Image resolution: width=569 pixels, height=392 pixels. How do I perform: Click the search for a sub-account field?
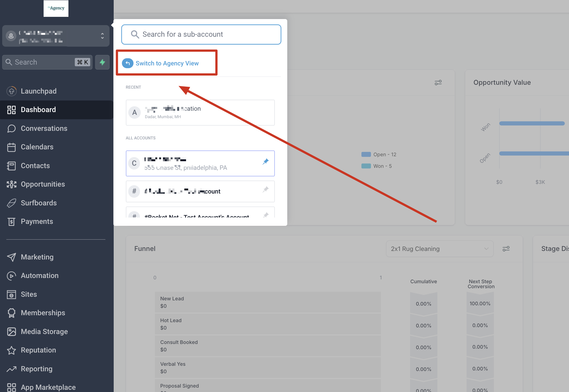[201, 34]
